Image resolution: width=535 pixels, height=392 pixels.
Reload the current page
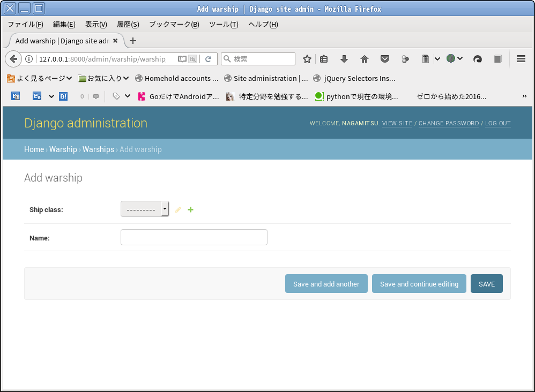(208, 59)
